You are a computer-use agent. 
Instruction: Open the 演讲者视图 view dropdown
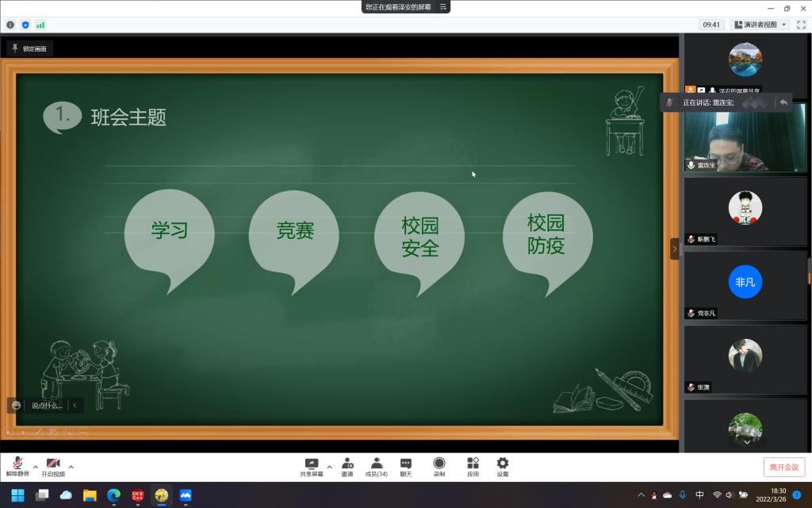coord(760,25)
